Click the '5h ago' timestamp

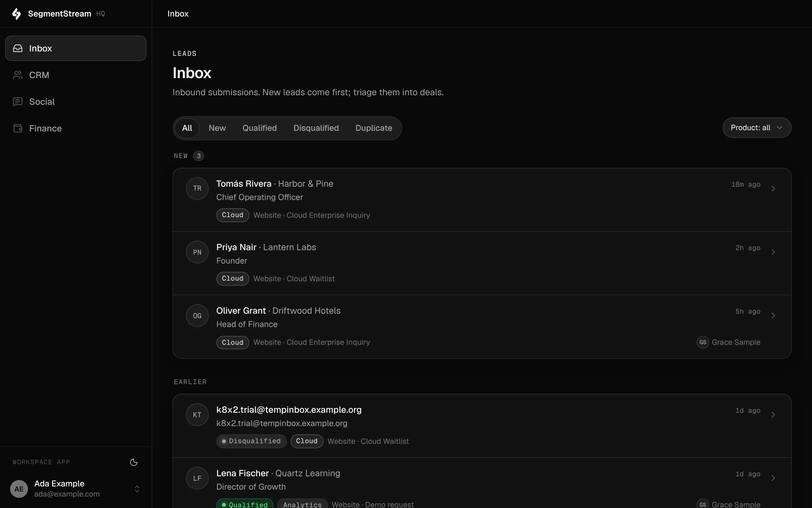point(748,311)
